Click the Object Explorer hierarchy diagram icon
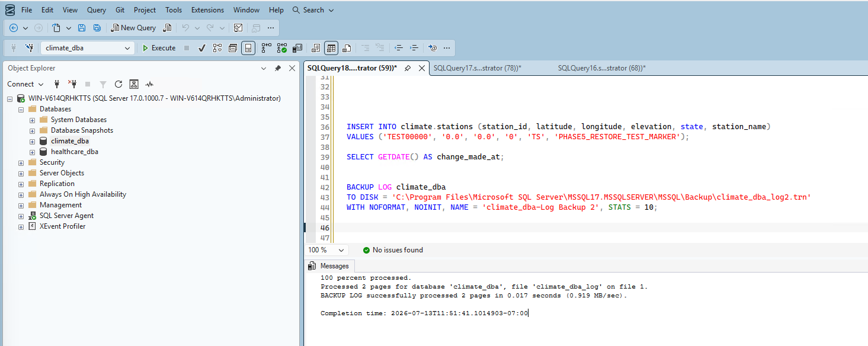868x346 pixels. coord(134,84)
